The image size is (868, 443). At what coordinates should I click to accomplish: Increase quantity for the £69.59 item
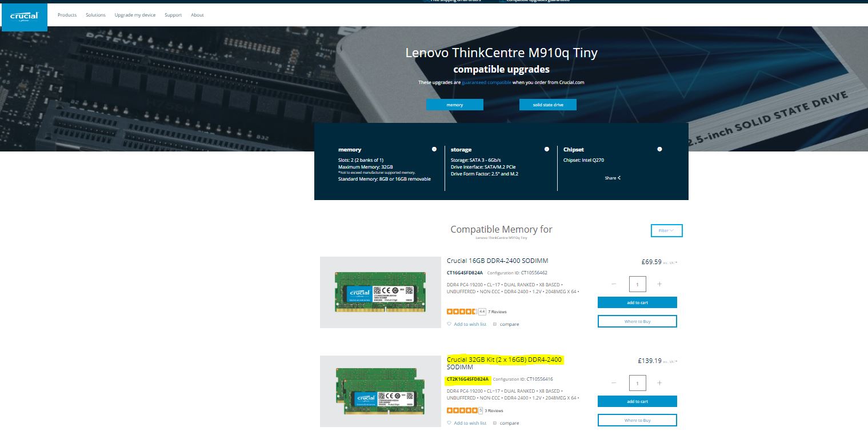point(659,284)
